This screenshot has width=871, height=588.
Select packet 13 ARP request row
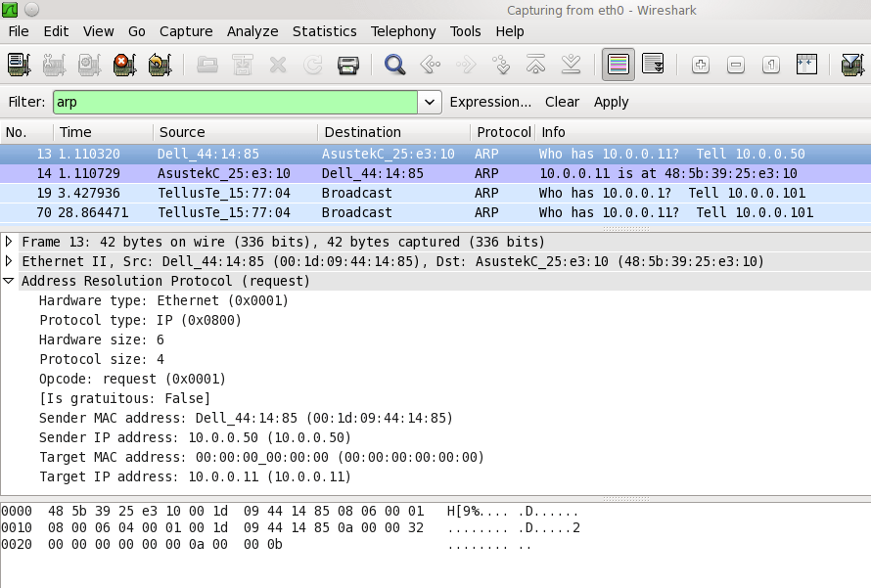435,154
